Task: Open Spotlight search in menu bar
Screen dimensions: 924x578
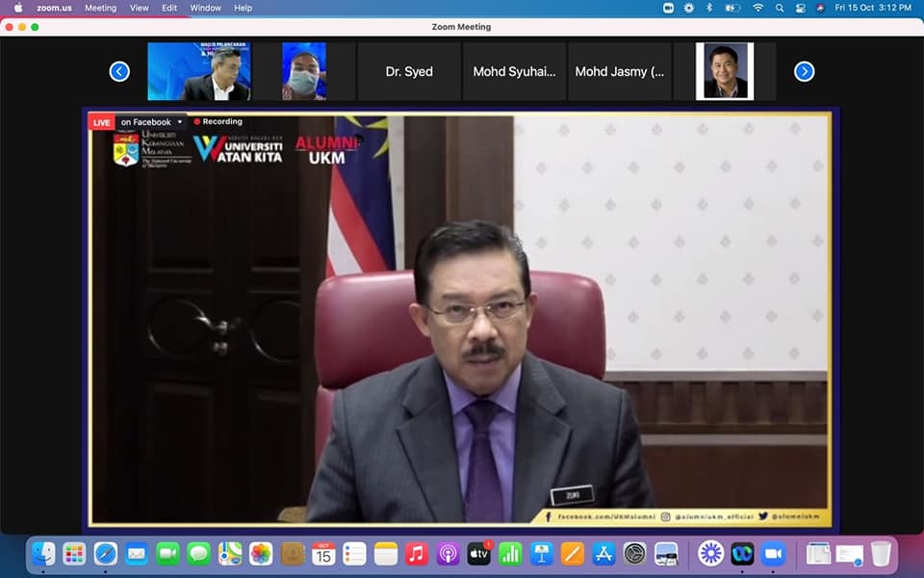Action: point(779,8)
